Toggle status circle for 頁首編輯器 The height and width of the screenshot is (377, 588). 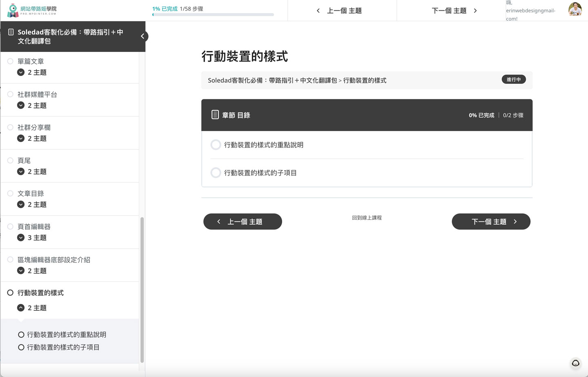[x=10, y=226]
